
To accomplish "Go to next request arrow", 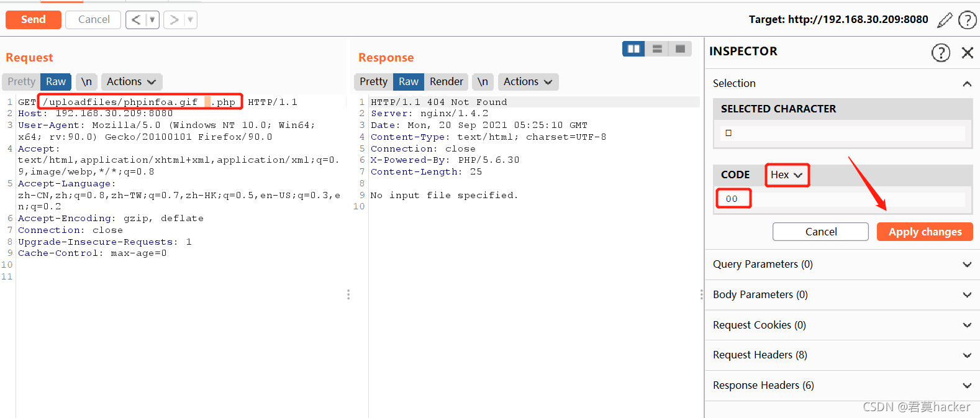I will 175,20.
